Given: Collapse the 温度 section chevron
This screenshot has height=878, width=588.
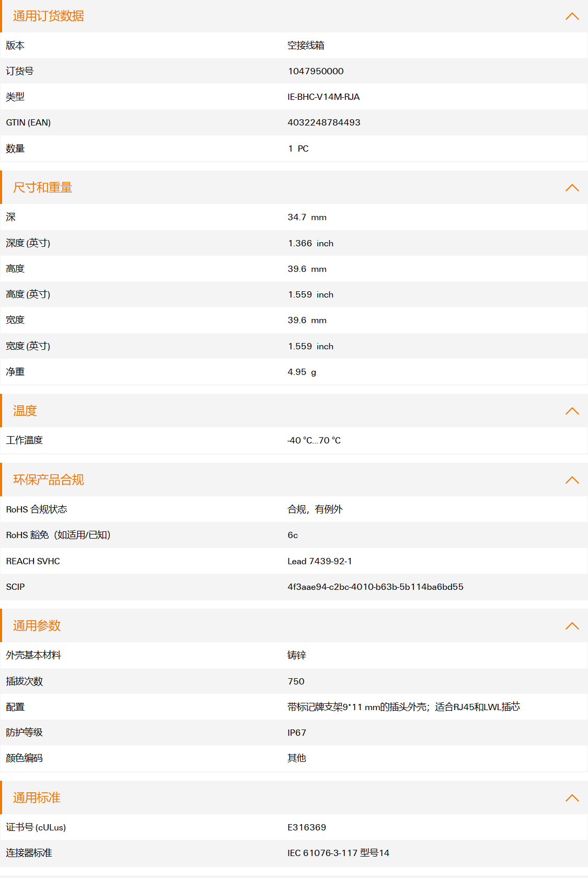Looking at the screenshot, I should (572, 411).
